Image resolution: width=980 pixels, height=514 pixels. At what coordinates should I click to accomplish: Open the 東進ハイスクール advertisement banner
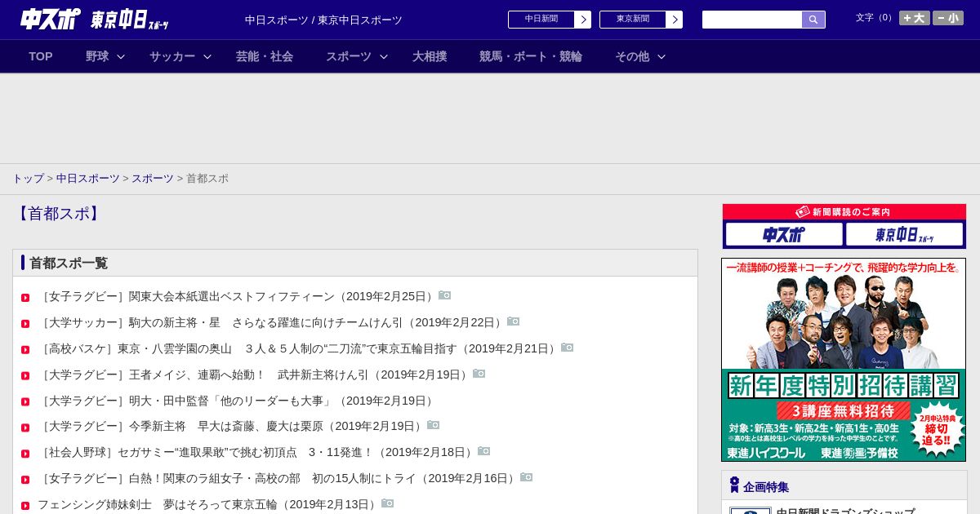click(844, 360)
